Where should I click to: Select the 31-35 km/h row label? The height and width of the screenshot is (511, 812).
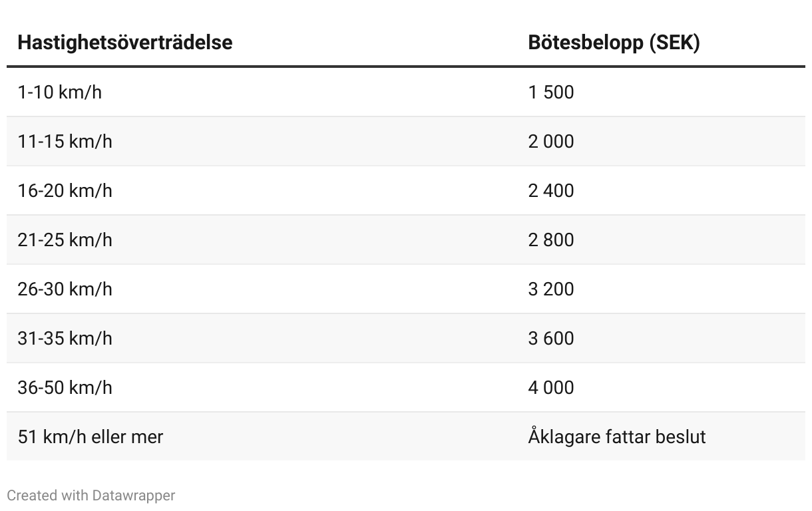coord(65,338)
